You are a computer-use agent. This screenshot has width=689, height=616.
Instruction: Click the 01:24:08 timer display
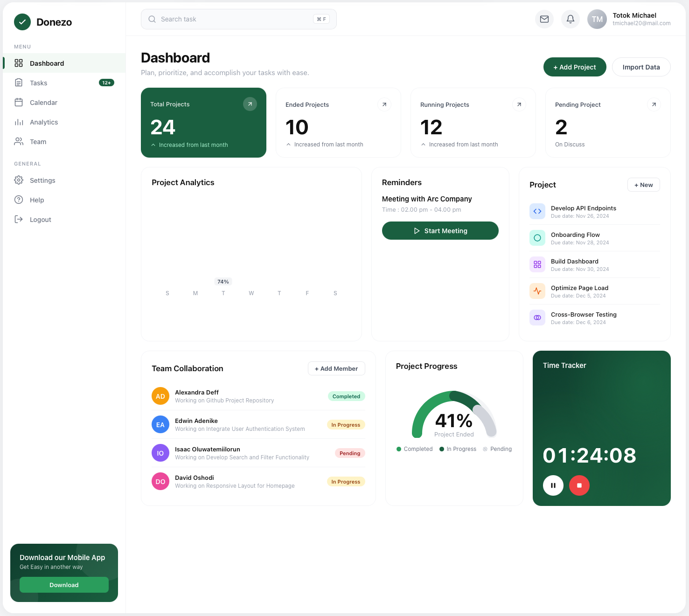[590, 455]
